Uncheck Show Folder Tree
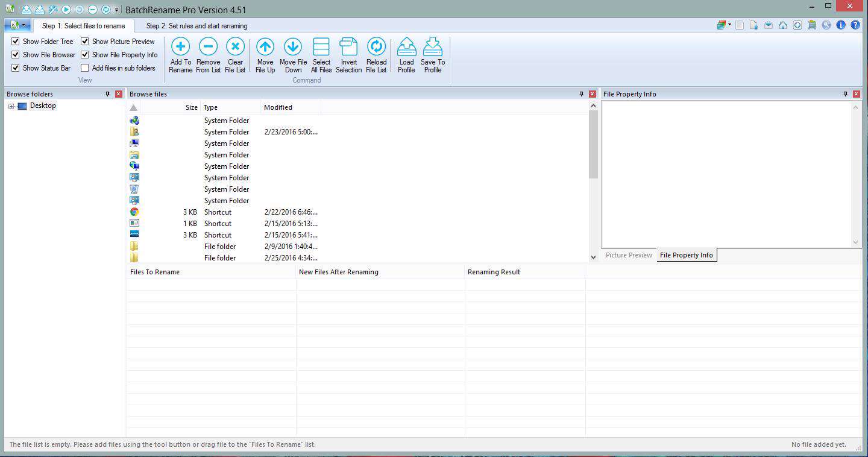The height and width of the screenshot is (457, 868). (x=15, y=42)
